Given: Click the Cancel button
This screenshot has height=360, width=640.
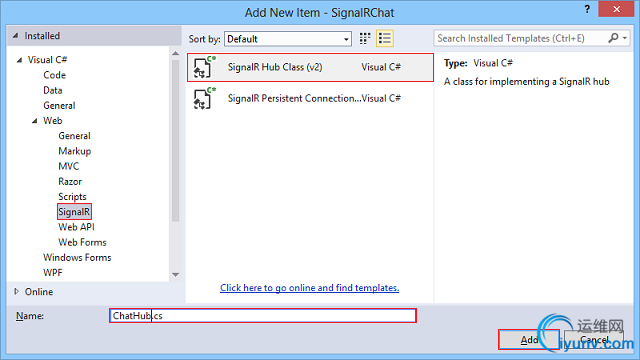Looking at the screenshot, I should (594, 339).
